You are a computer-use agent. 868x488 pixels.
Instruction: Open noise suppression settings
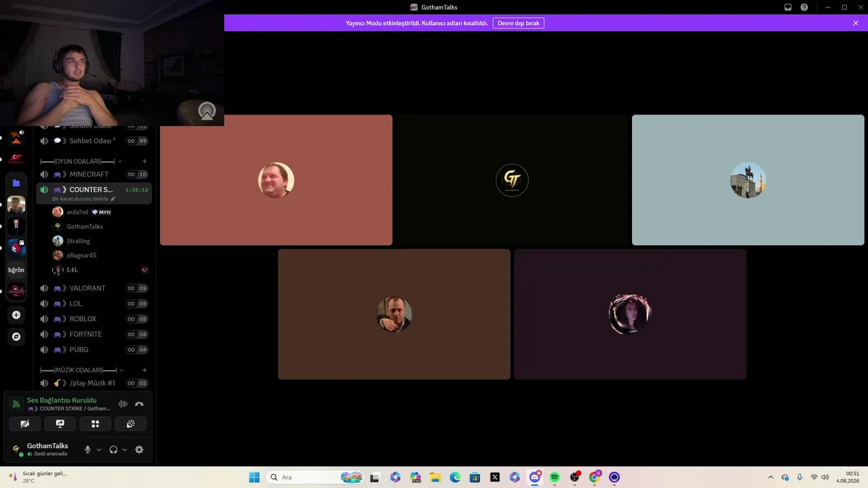click(x=123, y=404)
